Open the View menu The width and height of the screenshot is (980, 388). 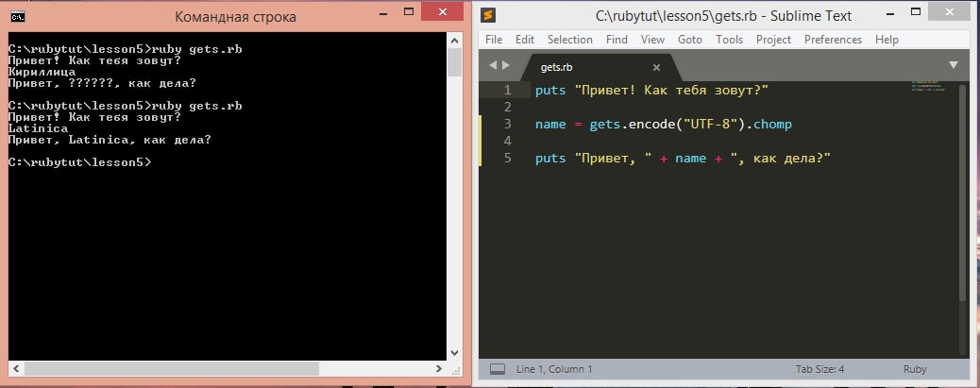pos(652,40)
